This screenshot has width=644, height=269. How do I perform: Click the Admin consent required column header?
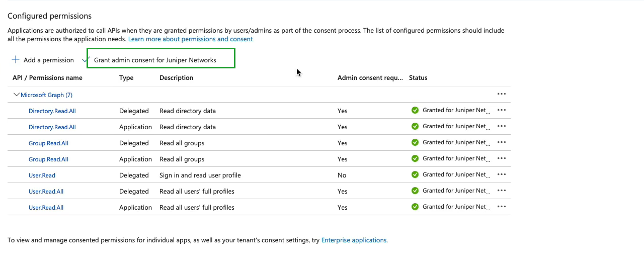click(x=370, y=78)
